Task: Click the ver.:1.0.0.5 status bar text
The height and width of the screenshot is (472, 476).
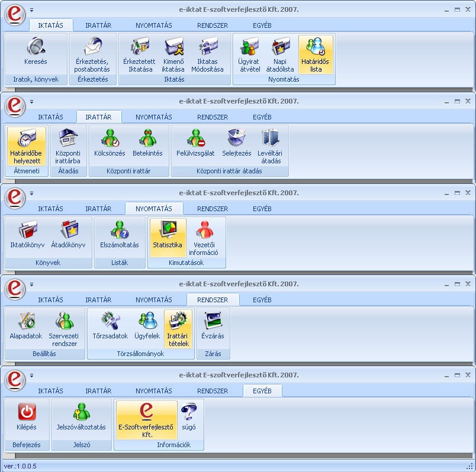Action: pyautogui.click(x=20, y=466)
